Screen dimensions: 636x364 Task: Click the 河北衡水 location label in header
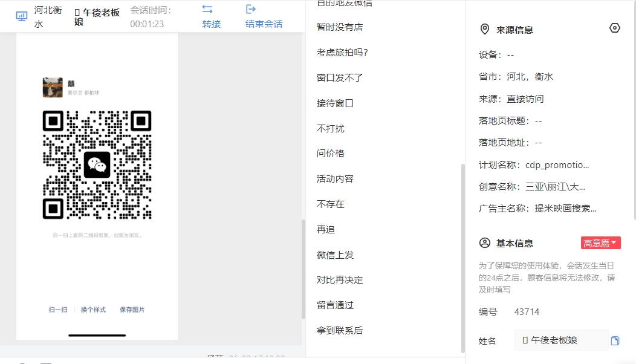point(48,17)
